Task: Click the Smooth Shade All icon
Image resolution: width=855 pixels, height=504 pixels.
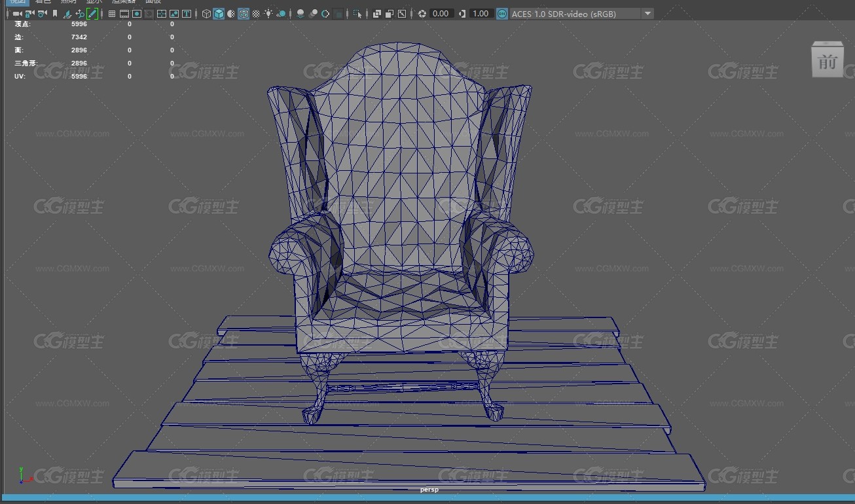Action: [219, 13]
